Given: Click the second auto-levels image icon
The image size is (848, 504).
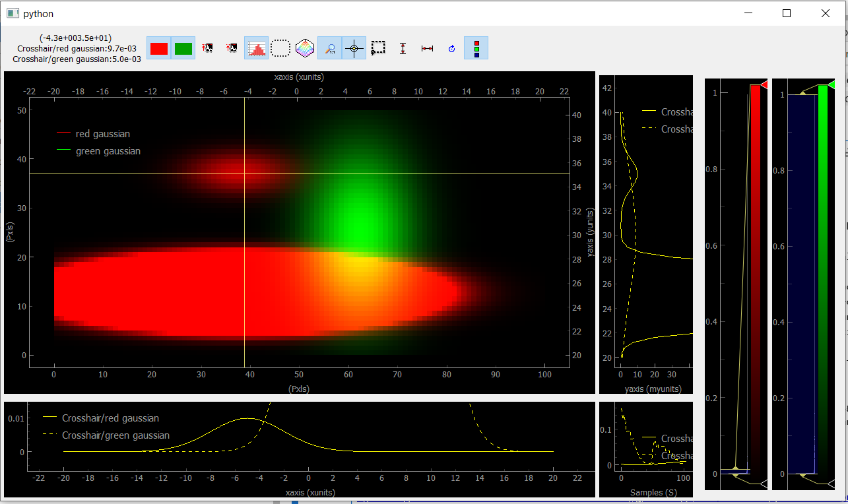Looking at the screenshot, I should pyautogui.click(x=232, y=48).
